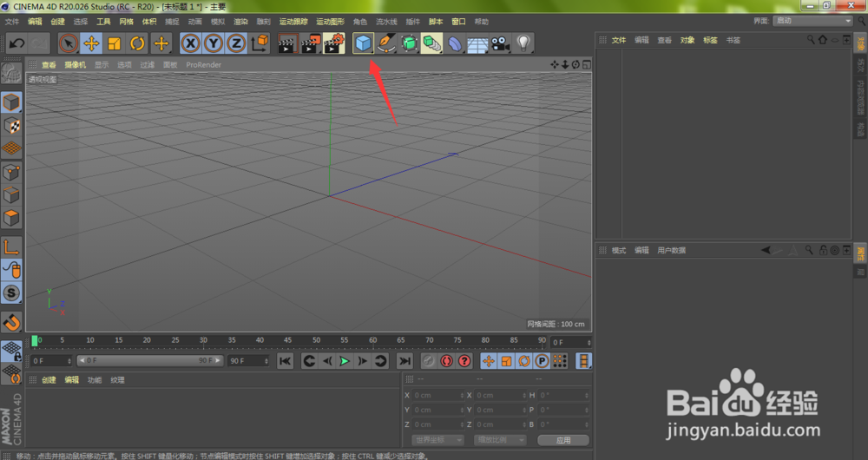
Task: Select the Live Selection tool
Action: click(68, 43)
